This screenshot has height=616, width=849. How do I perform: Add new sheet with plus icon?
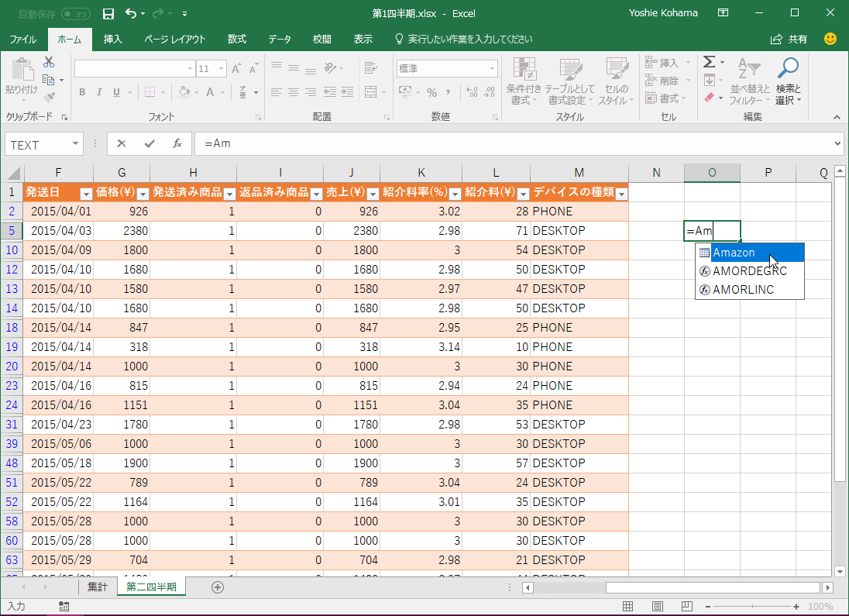pos(218,587)
